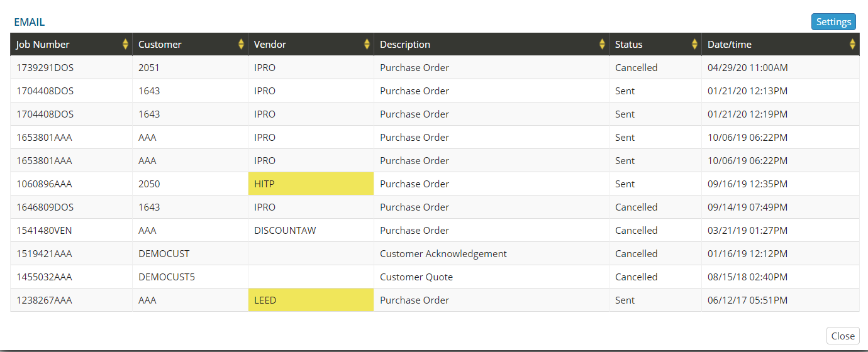Sort by Vendor using arrow icon
The width and height of the screenshot is (868, 352).
point(367,44)
